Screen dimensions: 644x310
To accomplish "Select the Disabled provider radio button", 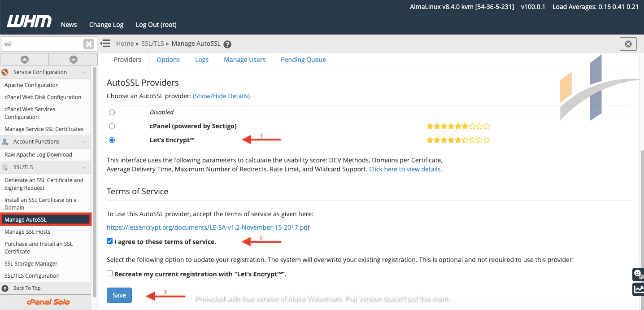I will pyautogui.click(x=112, y=112).
